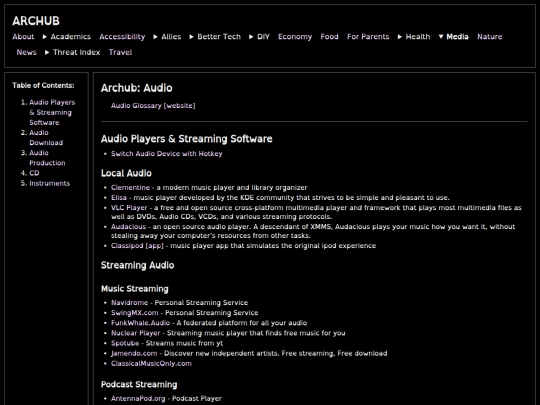540x405 pixels.
Task: Open the Audacious audio player link
Action: [128, 227]
